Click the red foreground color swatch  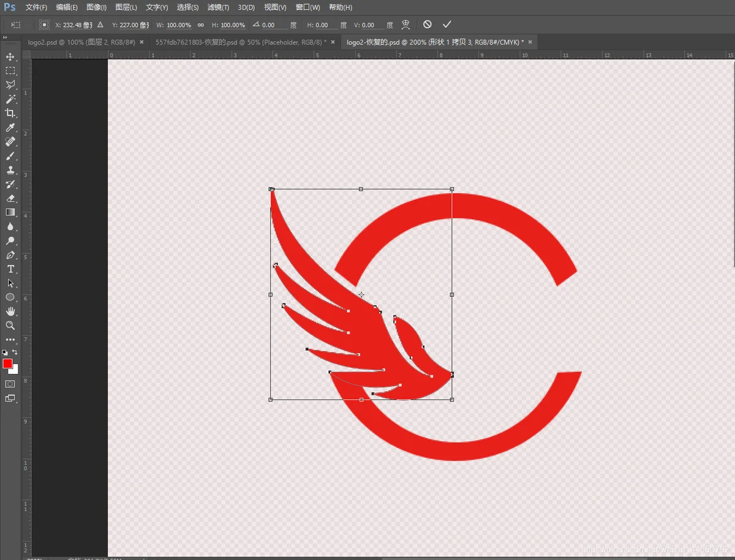pyautogui.click(x=7, y=364)
